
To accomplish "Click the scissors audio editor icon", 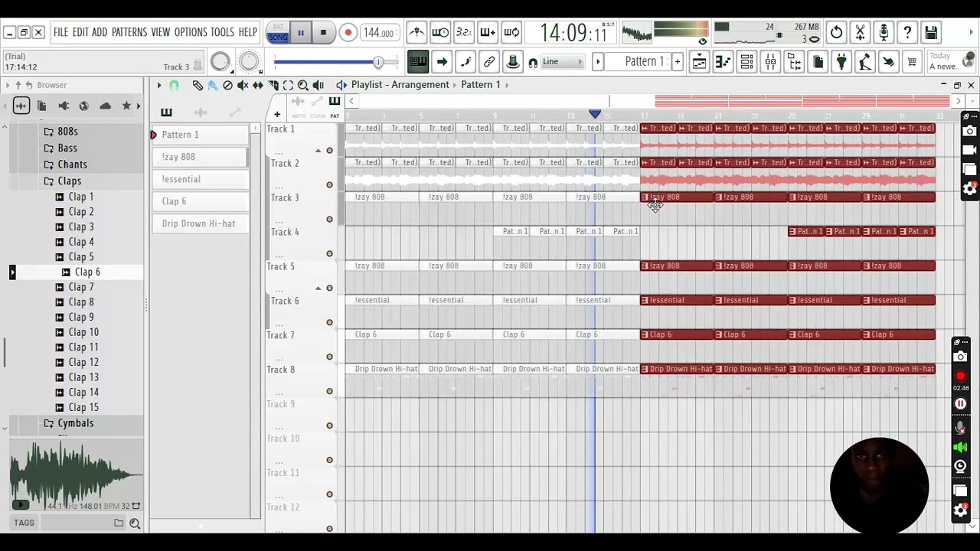I will [860, 33].
